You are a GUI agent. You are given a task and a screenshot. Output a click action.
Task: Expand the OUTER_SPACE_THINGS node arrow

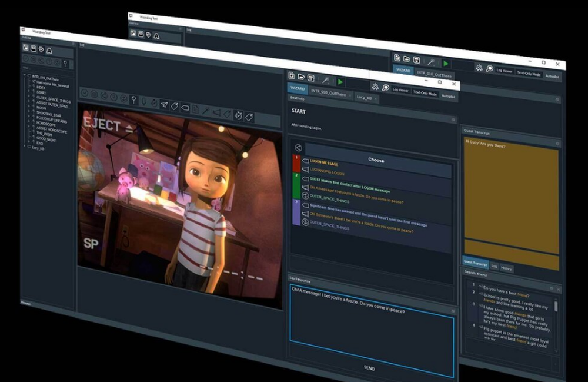pos(29,96)
